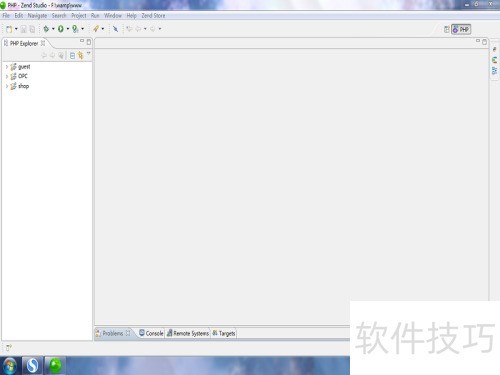This screenshot has height=375, width=500.
Task: Expand the OPC project node
Action: [7, 76]
